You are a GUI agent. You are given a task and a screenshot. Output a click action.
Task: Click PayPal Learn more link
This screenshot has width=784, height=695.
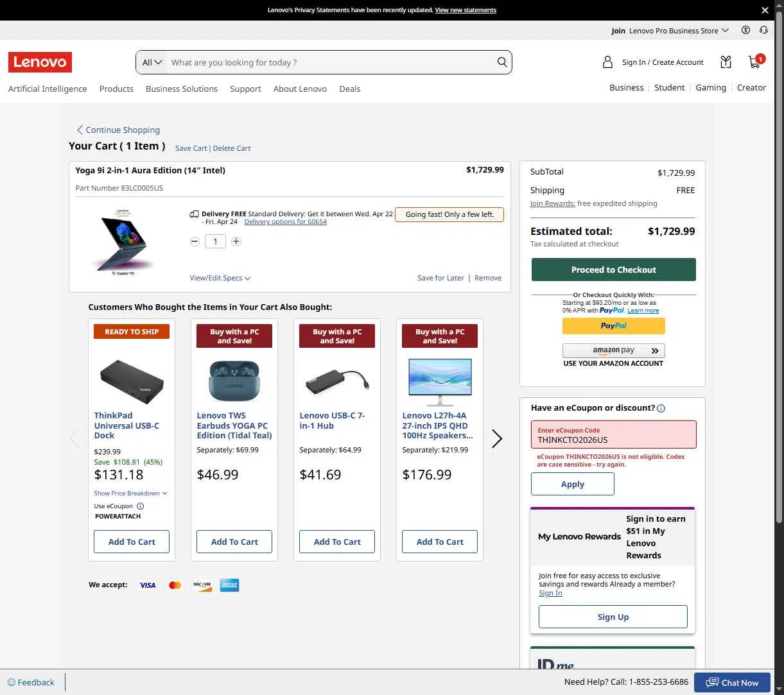pyautogui.click(x=643, y=311)
